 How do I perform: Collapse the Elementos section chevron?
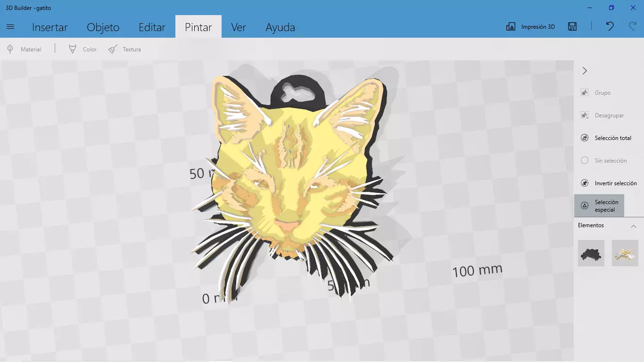pyautogui.click(x=634, y=226)
